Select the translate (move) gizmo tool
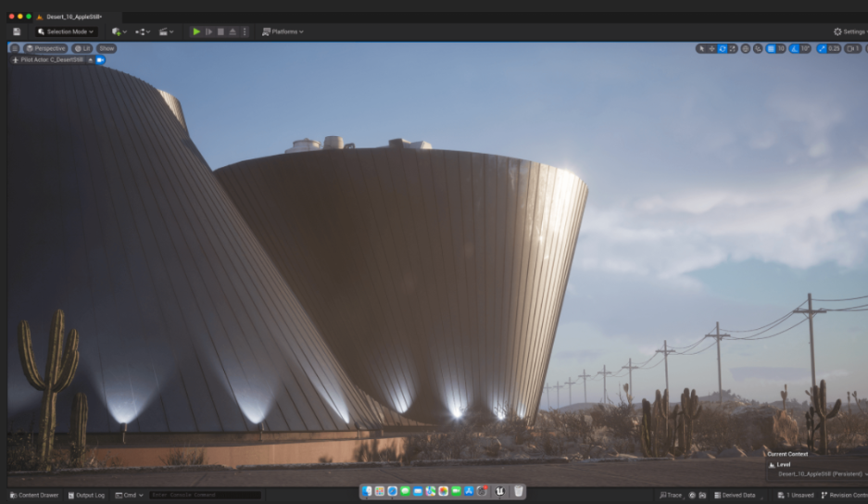The width and height of the screenshot is (868, 504). click(x=711, y=48)
